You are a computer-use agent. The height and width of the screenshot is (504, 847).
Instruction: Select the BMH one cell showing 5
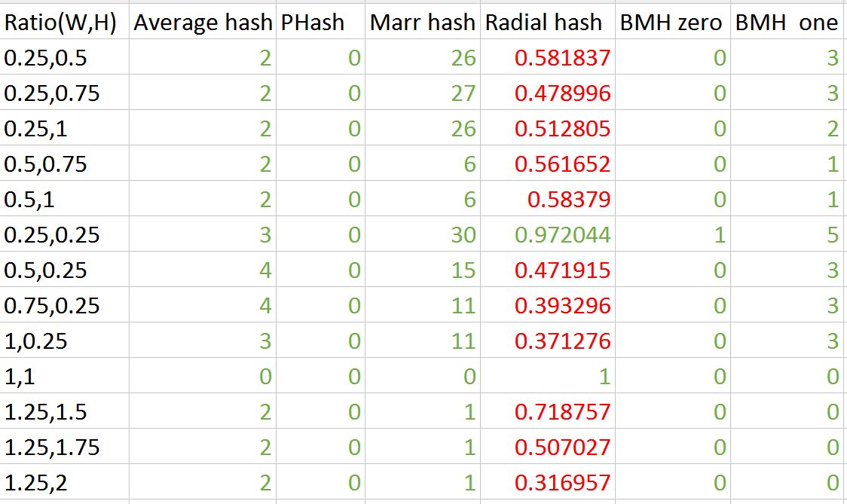pyautogui.click(x=789, y=234)
